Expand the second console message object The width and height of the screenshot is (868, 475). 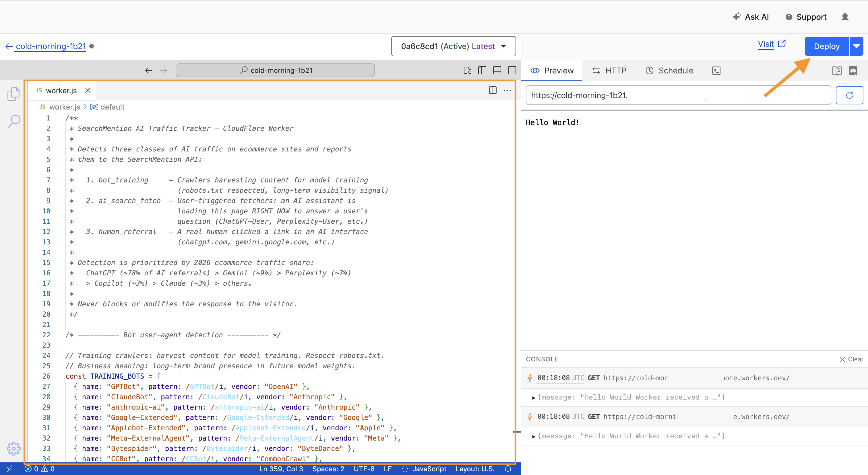pos(534,436)
